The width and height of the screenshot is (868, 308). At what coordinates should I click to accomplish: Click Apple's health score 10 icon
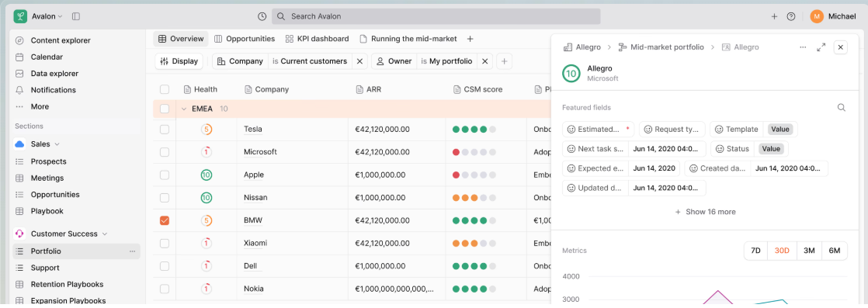tap(207, 175)
